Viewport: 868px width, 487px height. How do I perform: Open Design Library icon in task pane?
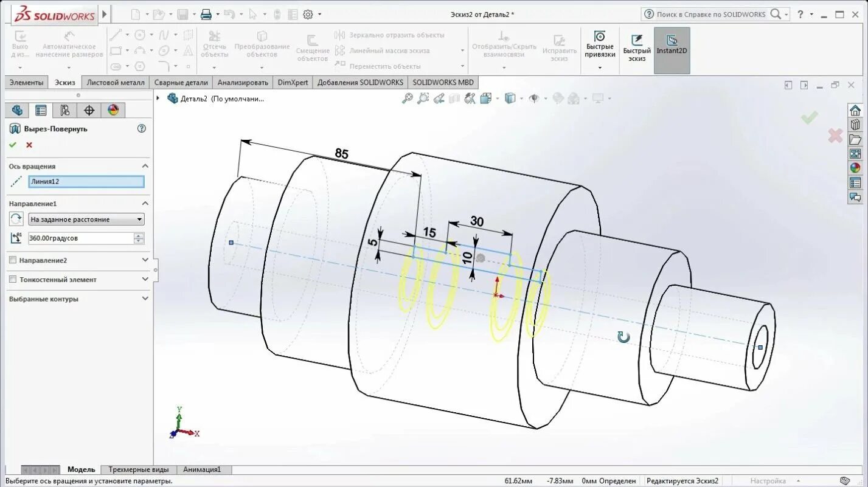click(855, 125)
